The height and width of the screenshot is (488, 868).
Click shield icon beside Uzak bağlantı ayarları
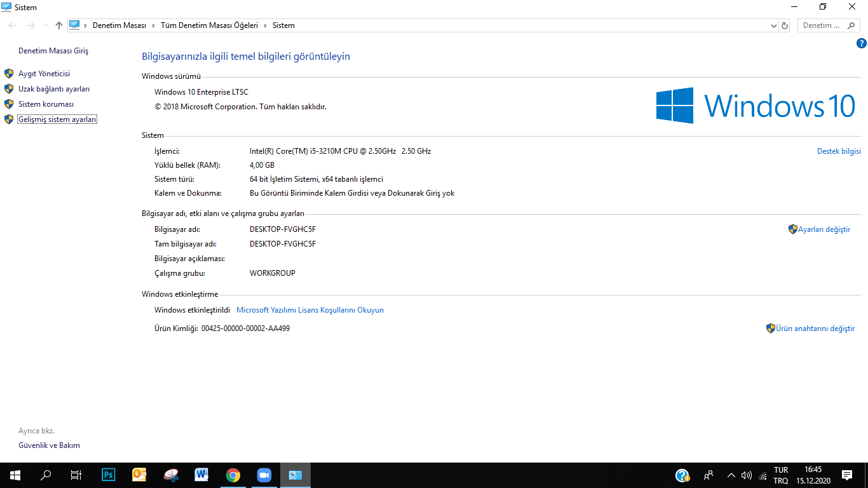tap(9, 89)
